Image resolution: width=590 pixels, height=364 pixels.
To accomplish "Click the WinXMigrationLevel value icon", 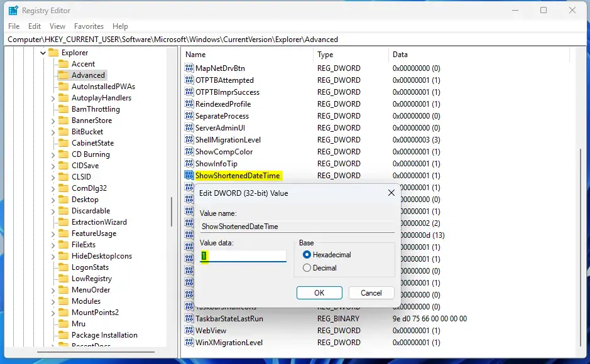I will pos(189,343).
